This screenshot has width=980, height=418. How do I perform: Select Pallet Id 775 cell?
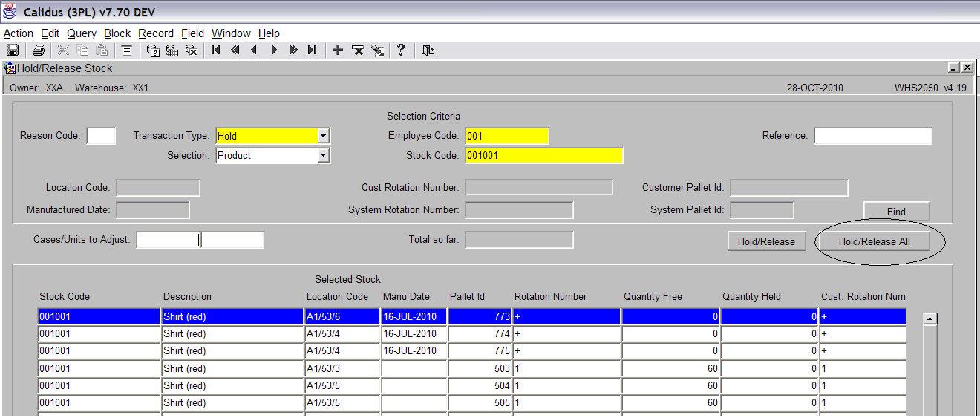480,351
